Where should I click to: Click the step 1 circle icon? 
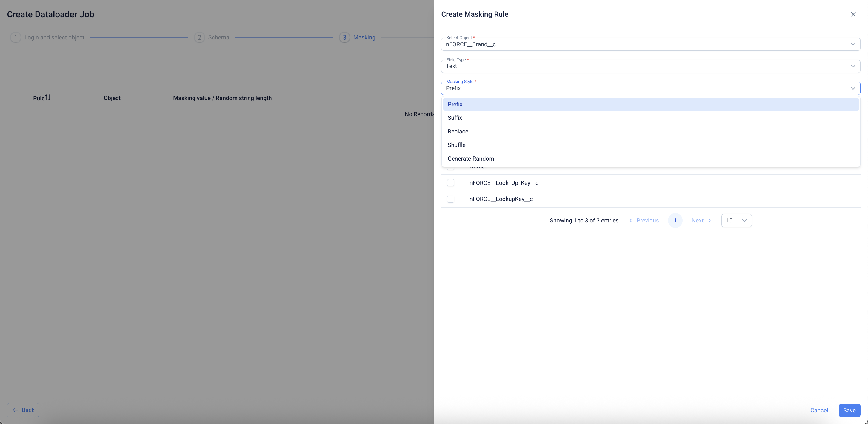(16, 37)
